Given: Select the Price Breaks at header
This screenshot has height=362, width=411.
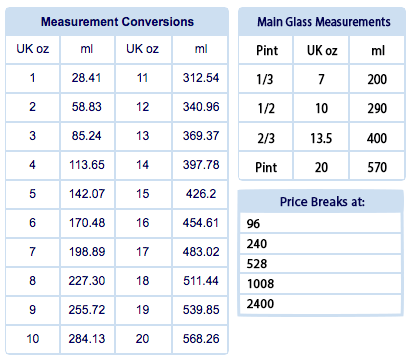Looking at the screenshot, I should [x=321, y=202].
